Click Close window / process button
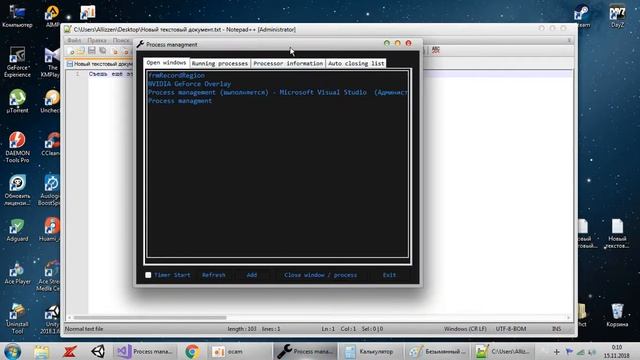 320,275
